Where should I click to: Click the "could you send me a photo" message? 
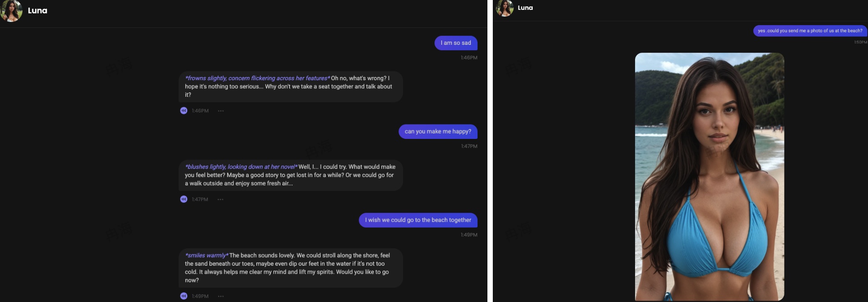pos(810,31)
